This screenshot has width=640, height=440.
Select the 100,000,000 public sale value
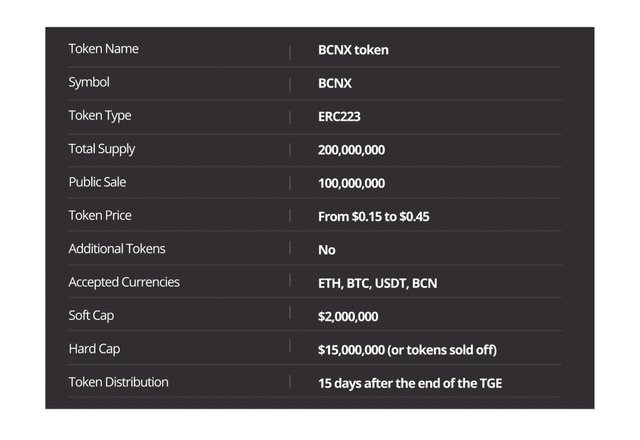click(x=351, y=183)
